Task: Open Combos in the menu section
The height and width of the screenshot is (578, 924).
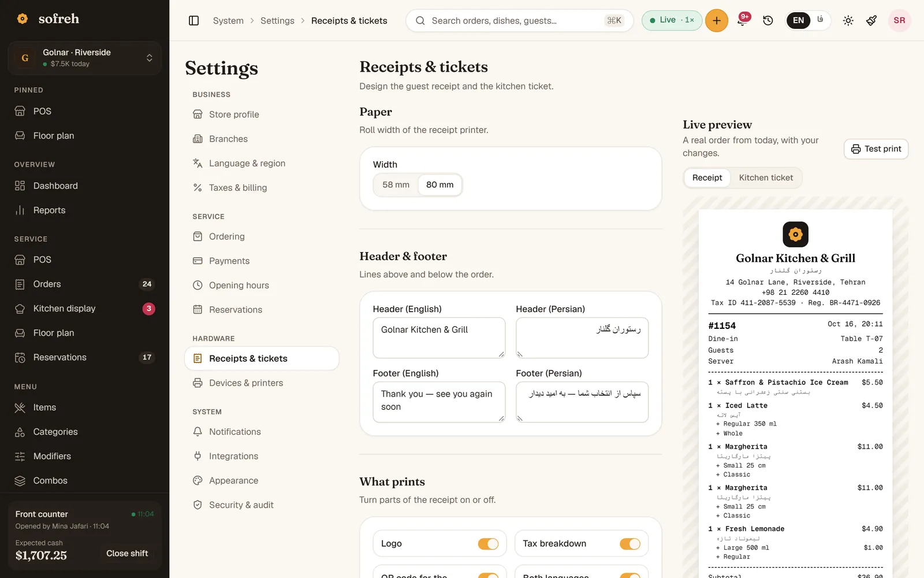Action: point(84,481)
